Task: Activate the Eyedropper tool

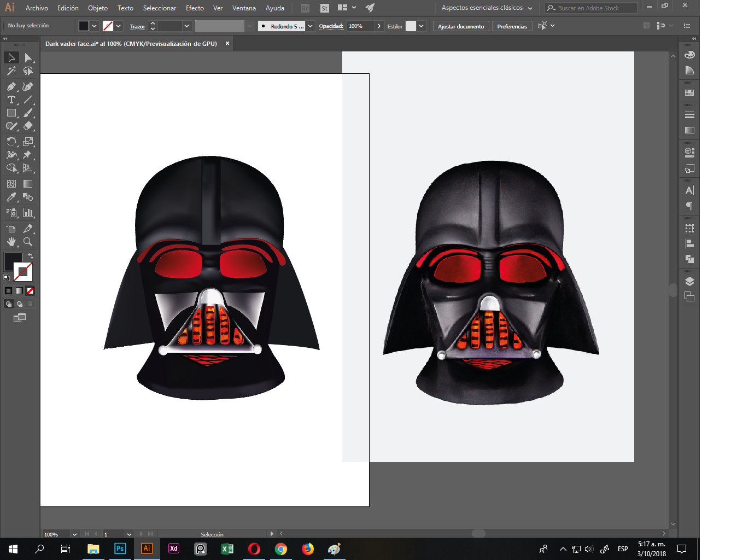Action: (x=11, y=197)
